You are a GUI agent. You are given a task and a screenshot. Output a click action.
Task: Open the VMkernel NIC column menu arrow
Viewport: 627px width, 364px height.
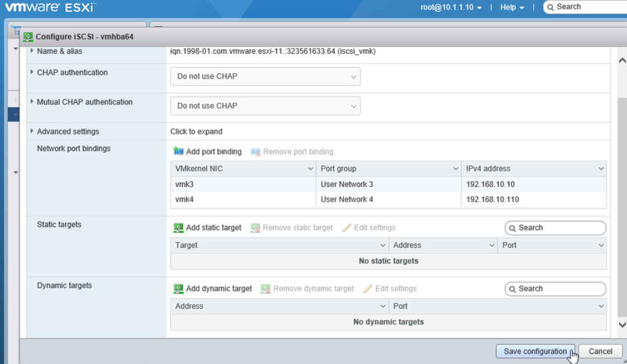pos(310,169)
